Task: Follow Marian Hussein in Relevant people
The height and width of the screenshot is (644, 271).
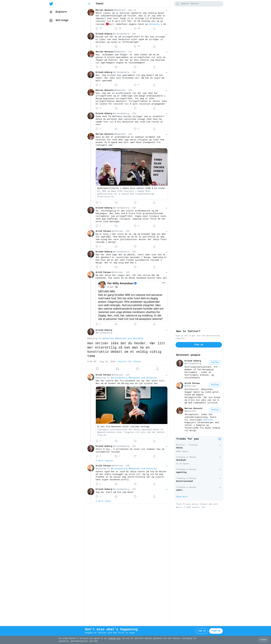Action: pyautogui.click(x=215, y=410)
